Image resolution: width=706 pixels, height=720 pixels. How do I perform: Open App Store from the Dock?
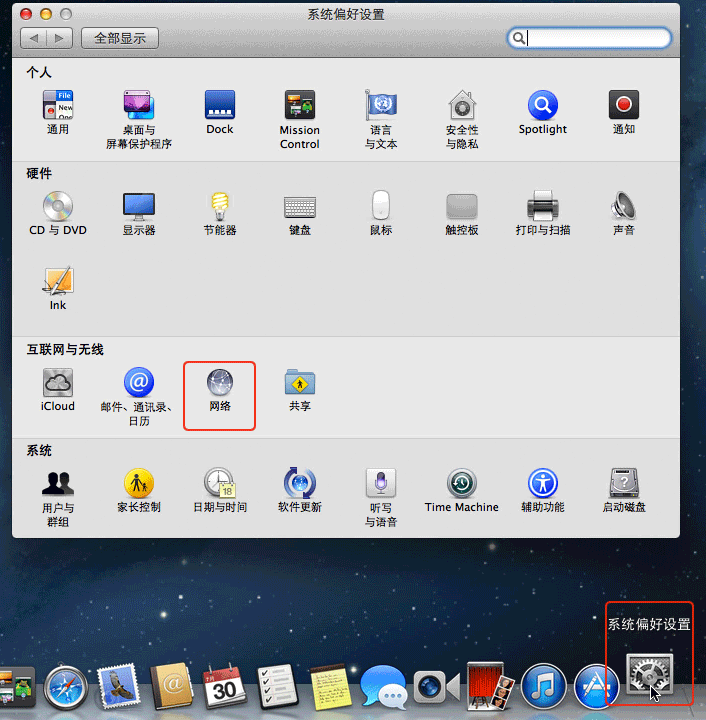596,687
